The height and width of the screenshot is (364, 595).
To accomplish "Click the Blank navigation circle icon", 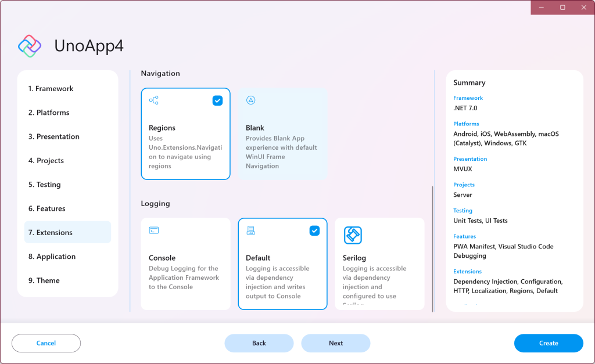I will pos(251,100).
